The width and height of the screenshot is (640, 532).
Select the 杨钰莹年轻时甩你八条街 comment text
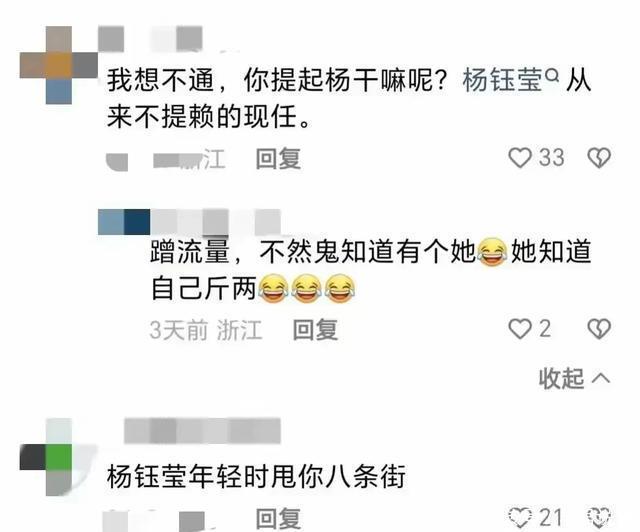click(x=256, y=476)
